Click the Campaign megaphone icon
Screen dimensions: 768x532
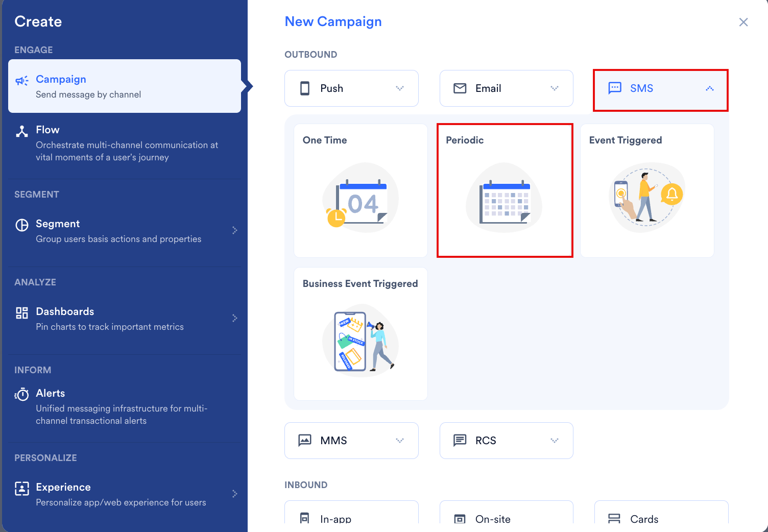point(22,81)
